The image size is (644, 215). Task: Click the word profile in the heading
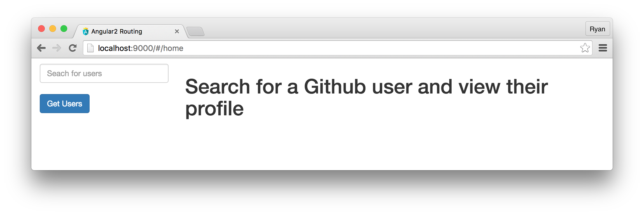214,109
